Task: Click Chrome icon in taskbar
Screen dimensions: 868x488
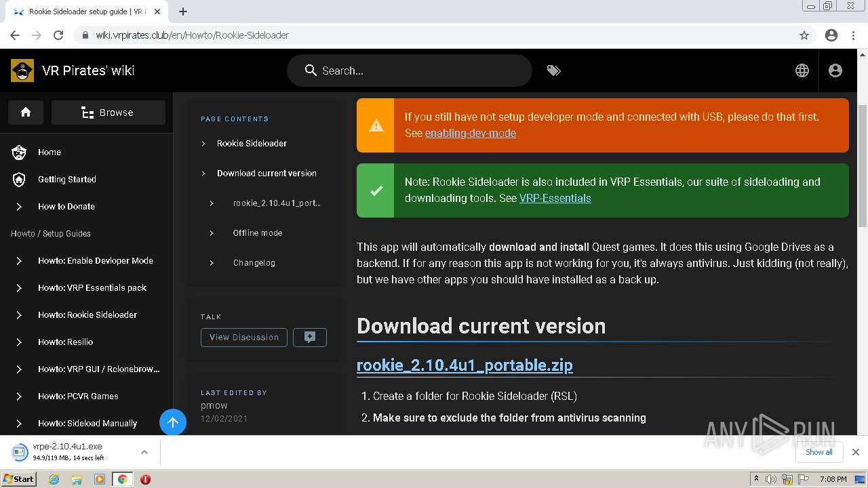Action: 122,479
